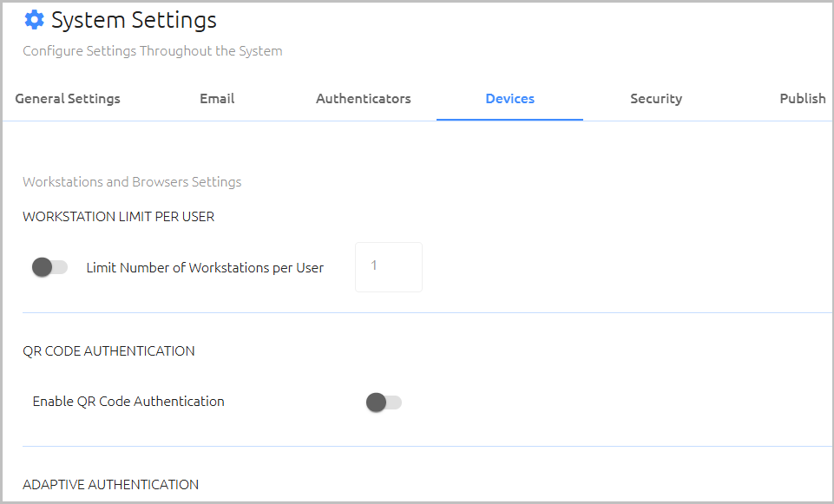Open the Authenticators tab
Viewport: 834px width, 504px height.
[x=364, y=98]
